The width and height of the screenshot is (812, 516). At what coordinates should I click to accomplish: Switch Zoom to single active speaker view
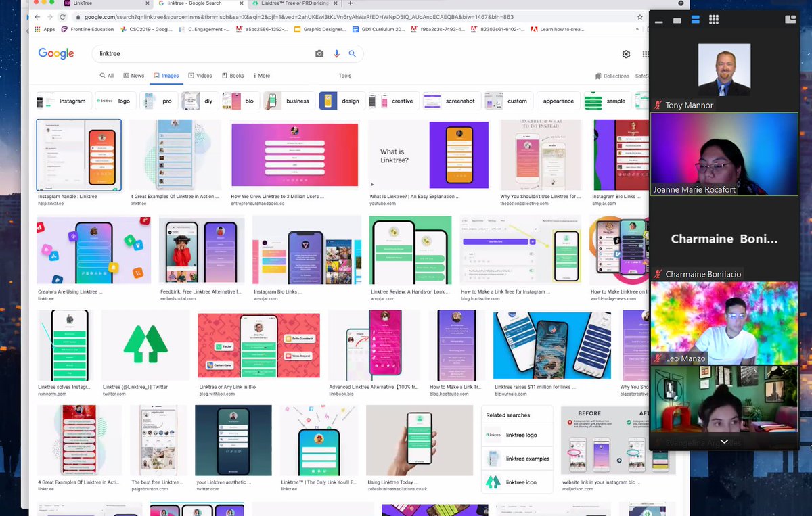(x=677, y=20)
